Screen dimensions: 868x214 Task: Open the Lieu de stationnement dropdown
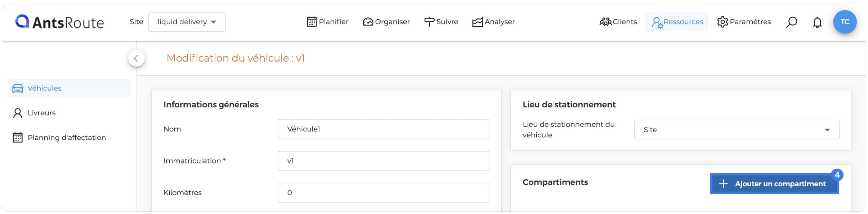(737, 130)
